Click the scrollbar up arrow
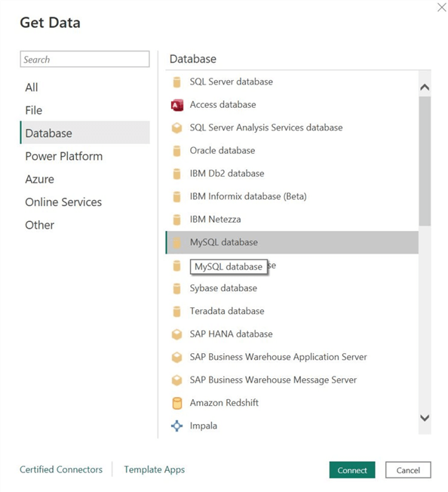This screenshot has width=448, height=492. pos(425,88)
